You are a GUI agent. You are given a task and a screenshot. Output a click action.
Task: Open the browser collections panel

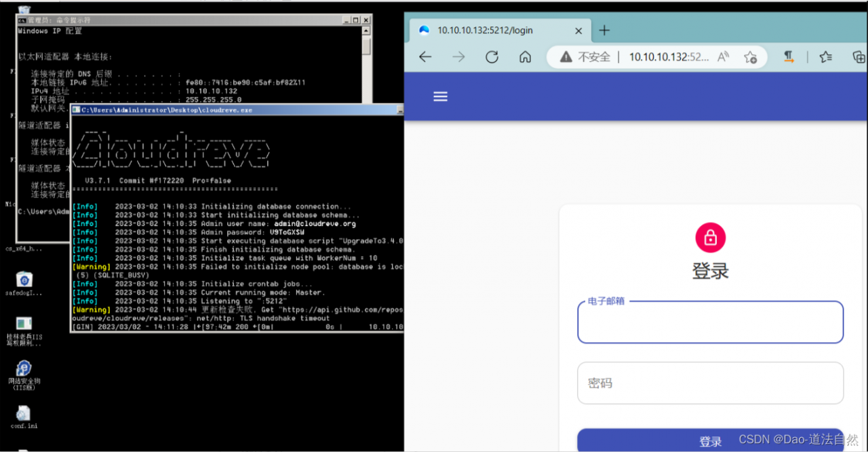(x=858, y=57)
